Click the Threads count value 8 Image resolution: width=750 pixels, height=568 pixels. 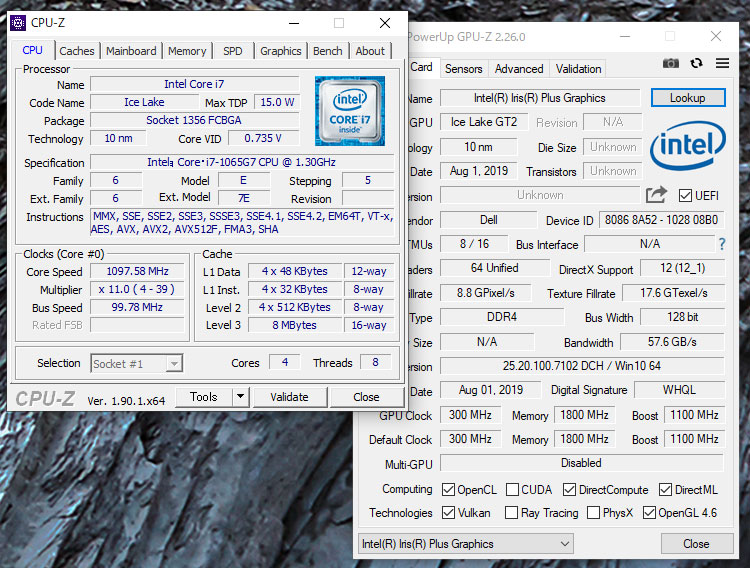click(375, 362)
